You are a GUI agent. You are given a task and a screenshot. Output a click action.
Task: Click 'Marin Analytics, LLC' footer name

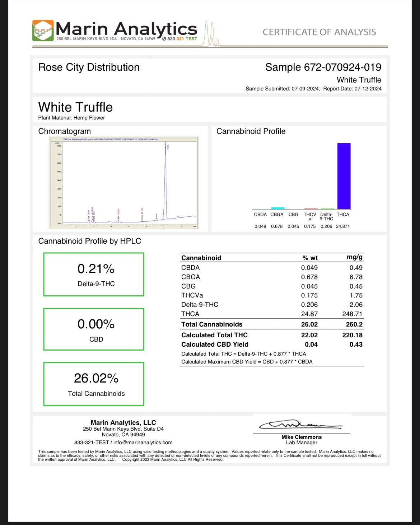pyautogui.click(x=123, y=423)
